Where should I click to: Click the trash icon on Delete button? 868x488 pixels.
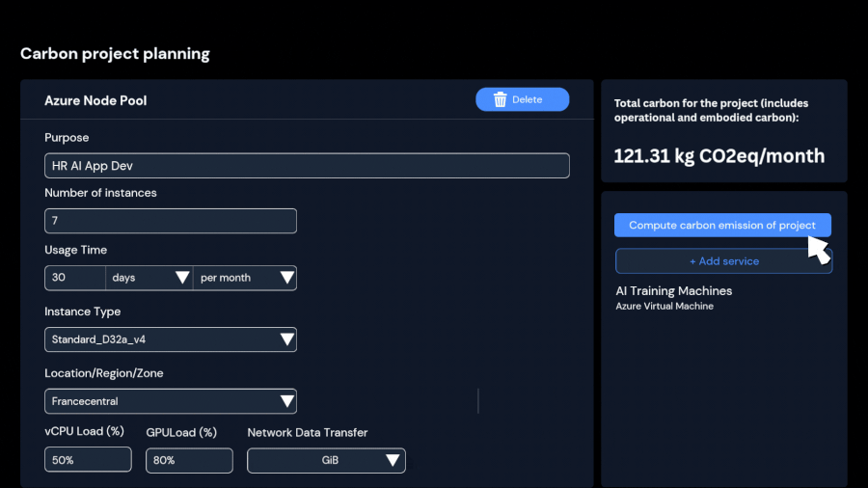point(500,99)
